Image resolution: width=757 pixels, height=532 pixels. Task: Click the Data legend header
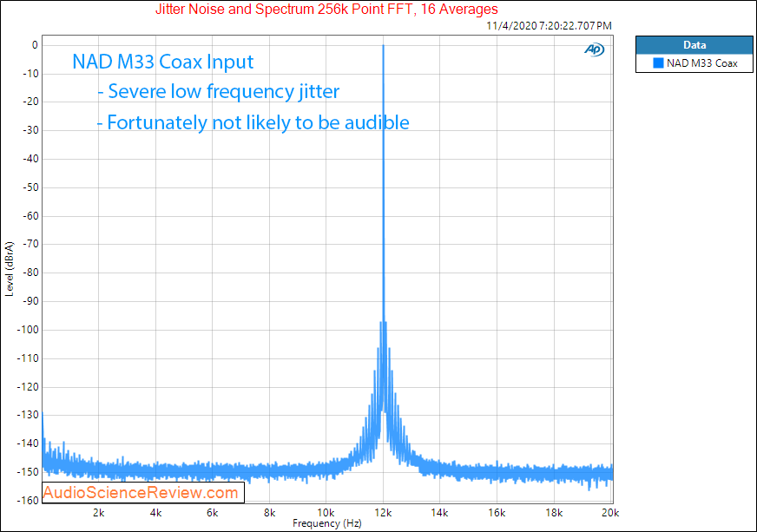694,45
